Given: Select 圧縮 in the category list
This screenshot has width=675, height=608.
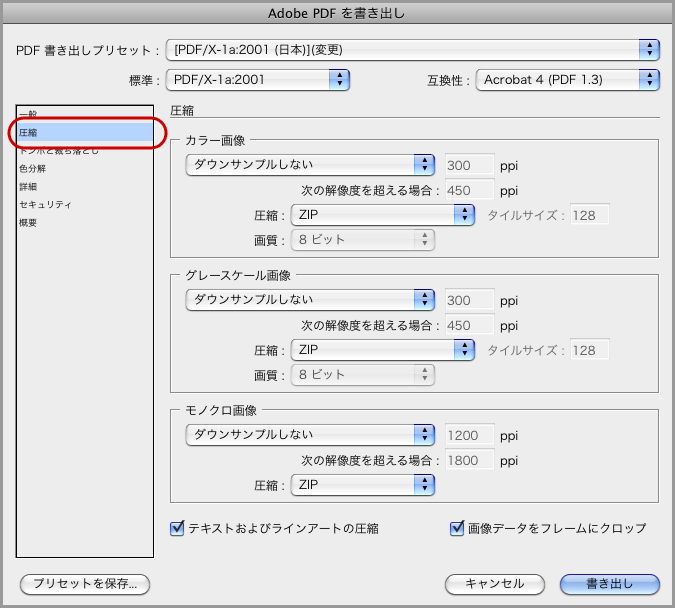Looking at the screenshot, I should [85, 132].
